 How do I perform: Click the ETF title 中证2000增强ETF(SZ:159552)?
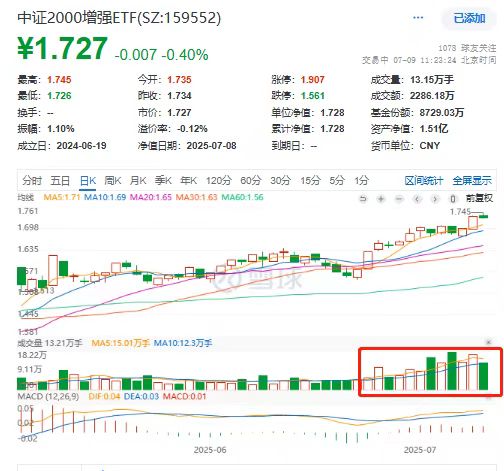[119, 18]
